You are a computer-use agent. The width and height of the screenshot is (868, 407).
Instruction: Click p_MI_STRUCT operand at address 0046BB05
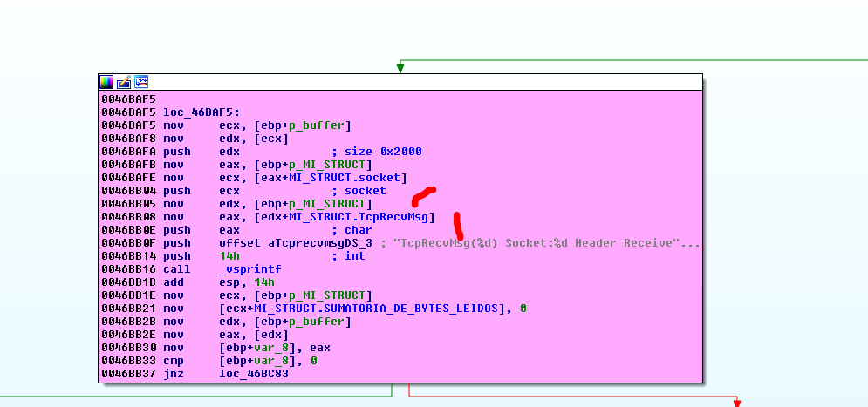(327, 204)
